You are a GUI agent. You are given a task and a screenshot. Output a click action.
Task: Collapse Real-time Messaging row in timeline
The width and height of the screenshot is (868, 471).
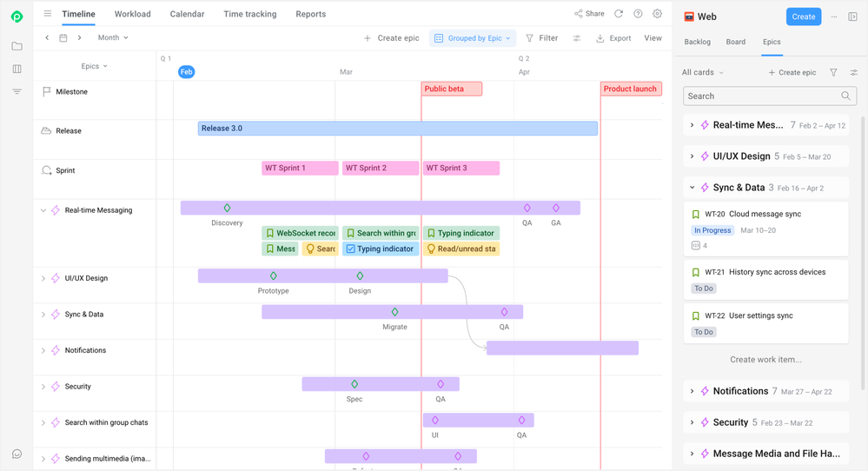(x=43, y=210)
